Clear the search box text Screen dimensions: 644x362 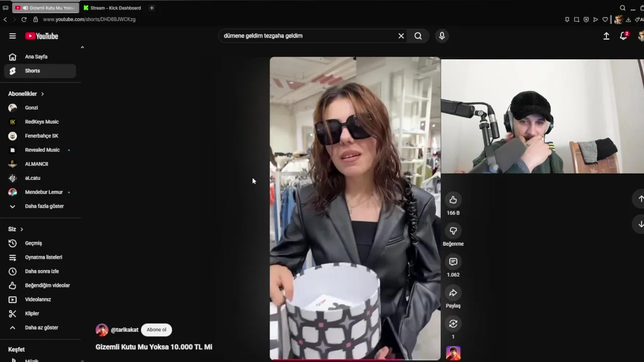pyautogui.click(x=401, y=36)
